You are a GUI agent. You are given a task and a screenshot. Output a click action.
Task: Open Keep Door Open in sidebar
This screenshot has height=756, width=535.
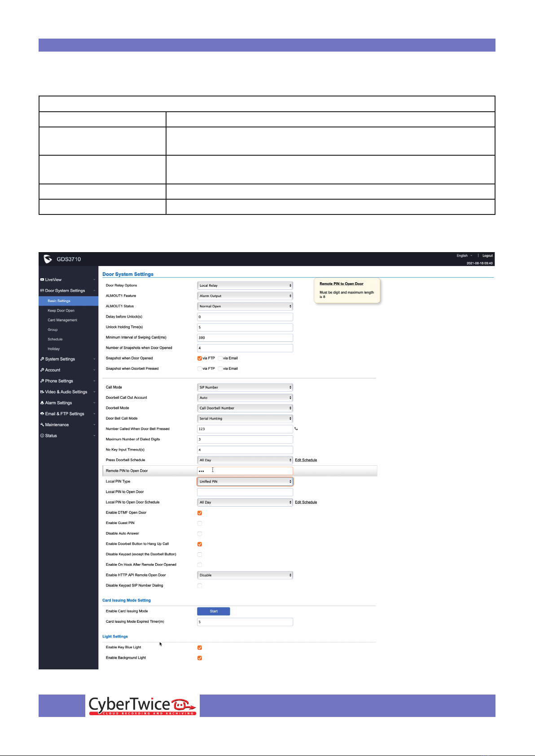point(61,310)
